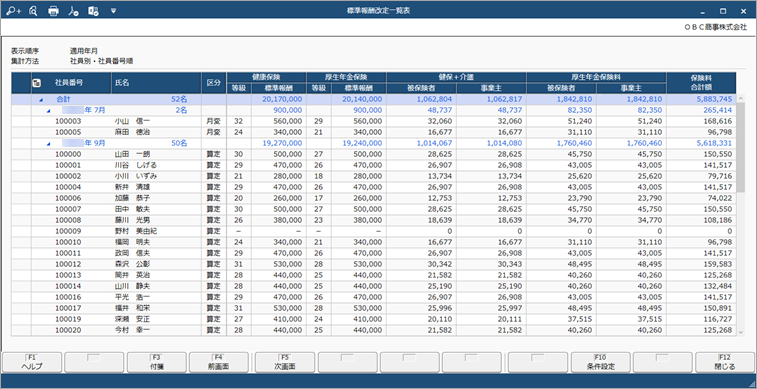Screen dimensions: 757x389
Task: Select employee 平光 浩一
Action: click(132, 297)
